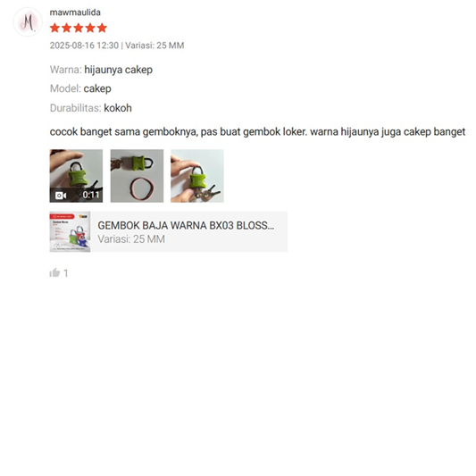The image size is (476, 476).
Task: Click the video camera icon on first thumbnail
Action: click(x=61, y=196)
